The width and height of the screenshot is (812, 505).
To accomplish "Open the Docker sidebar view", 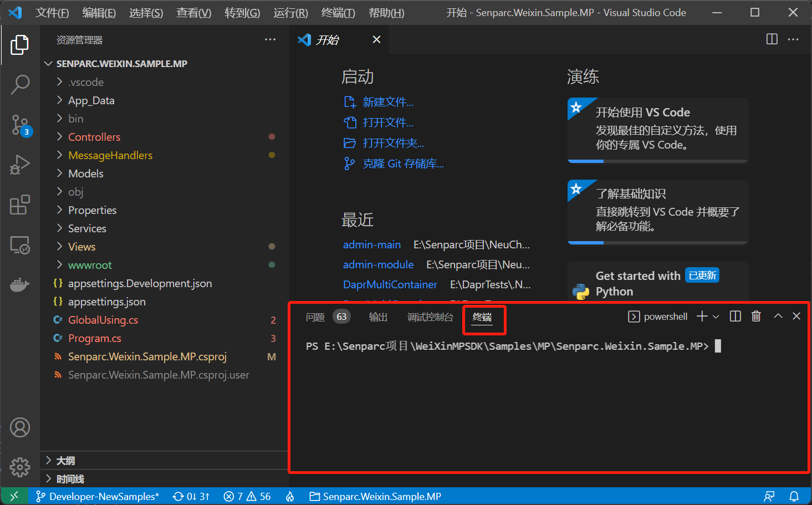I will pyautogui.click(x=20, y=285).
